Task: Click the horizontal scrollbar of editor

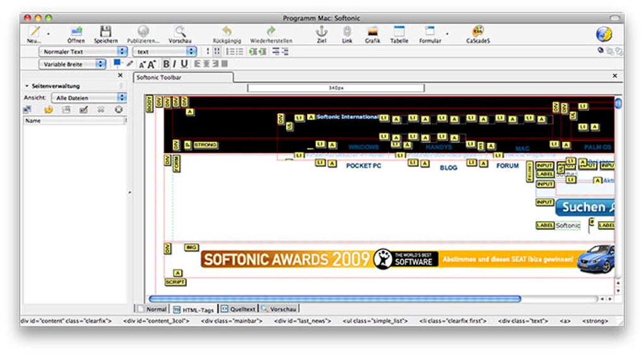Action: pyautogui.click(x=335, y=299)
